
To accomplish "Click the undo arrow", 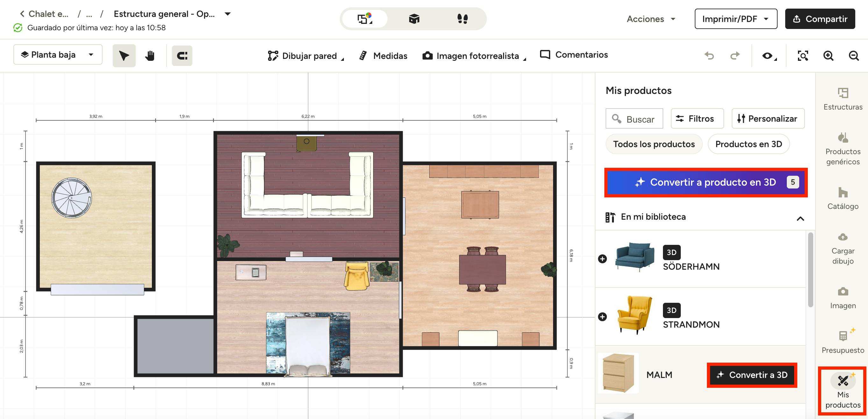I will (709, 56).
